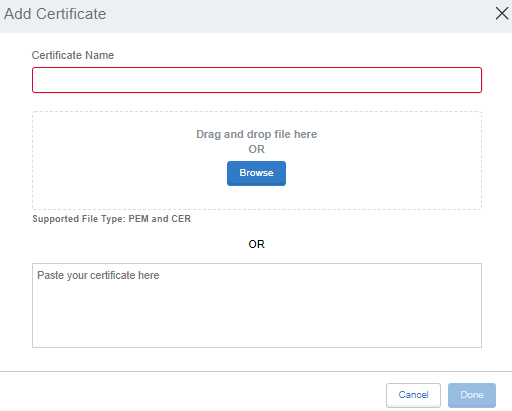Screen dimensions: 512x411
Task: Place cursor in red-outlined name input
Action: pos(257,80)
